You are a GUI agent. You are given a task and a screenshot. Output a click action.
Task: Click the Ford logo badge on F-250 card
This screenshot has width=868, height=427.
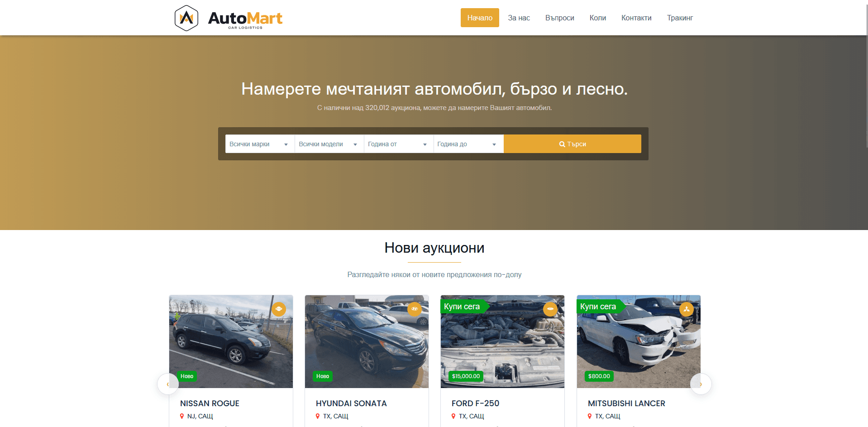click(x=550, y=309)
